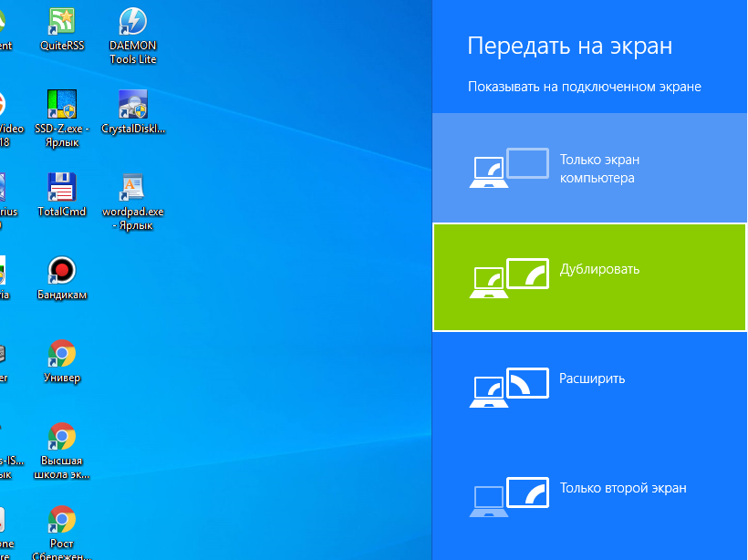Choose the Только экран компьютера option

coord(597,168)
